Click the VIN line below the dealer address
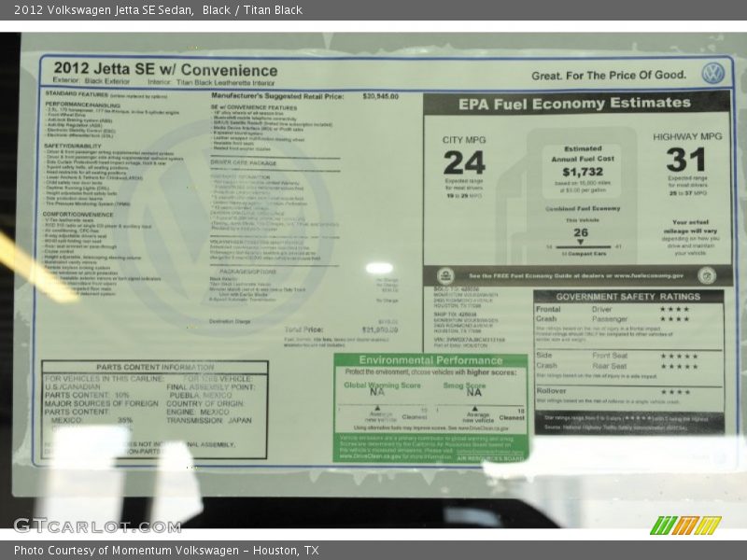This screenshot has height=560, width=747. (470, 340)
